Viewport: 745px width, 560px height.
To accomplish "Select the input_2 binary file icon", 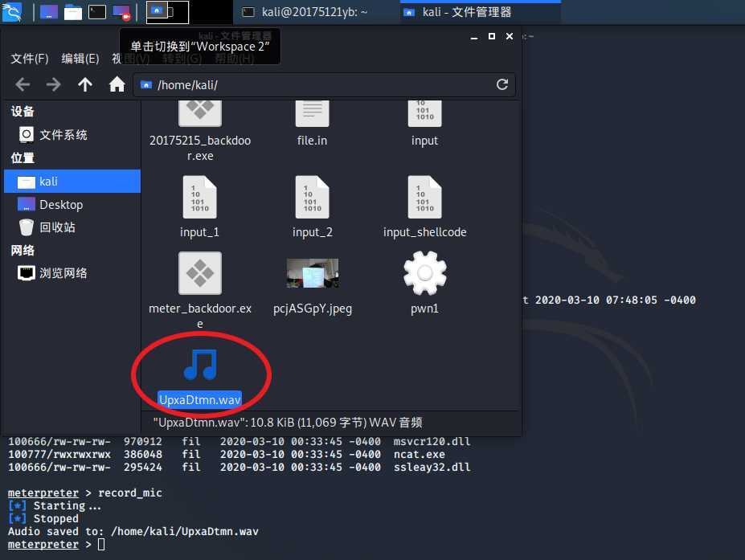I will (x=312, y=197).
